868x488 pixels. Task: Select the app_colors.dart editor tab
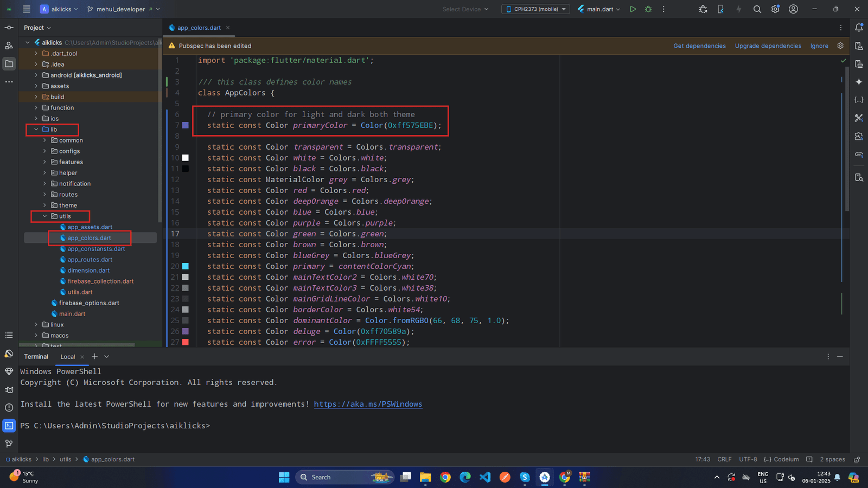pos(199,28)
